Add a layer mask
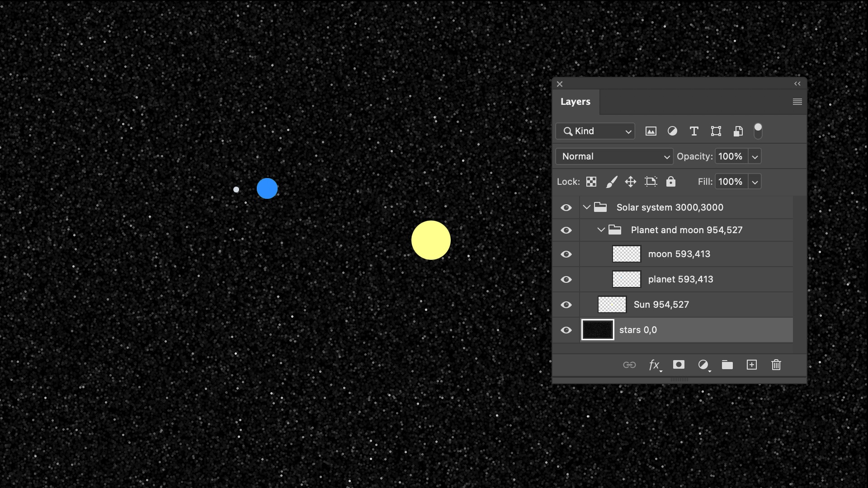Viewport: 868px width, 488px height. pos(679,365)
